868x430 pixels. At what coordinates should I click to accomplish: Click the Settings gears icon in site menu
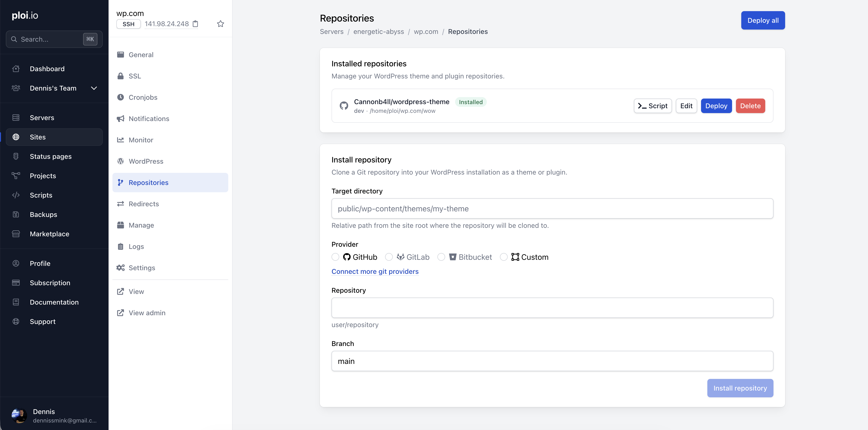pos(120,268)
